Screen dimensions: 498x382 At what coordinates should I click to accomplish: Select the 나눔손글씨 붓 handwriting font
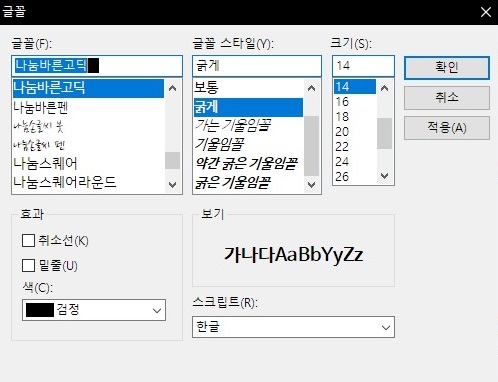point(88,126)
